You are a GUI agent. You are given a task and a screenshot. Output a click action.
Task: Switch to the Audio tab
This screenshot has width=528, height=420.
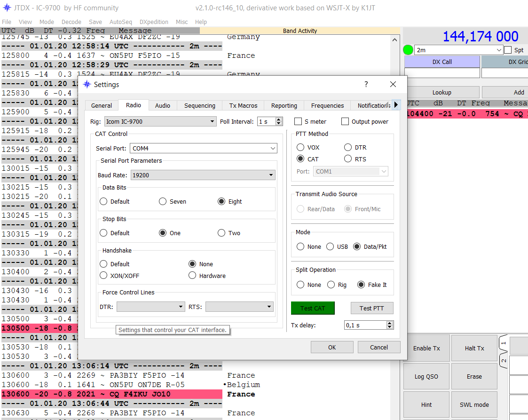(163, 106)
